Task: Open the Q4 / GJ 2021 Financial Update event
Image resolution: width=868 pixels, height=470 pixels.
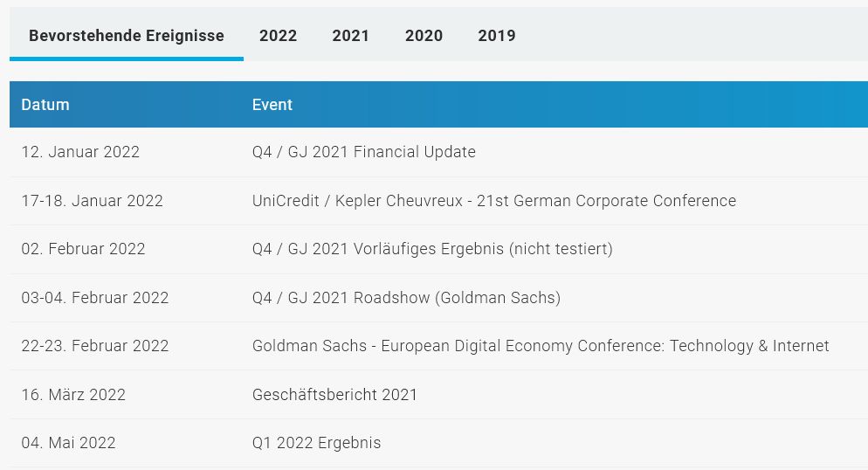Action: pos(363,152)
